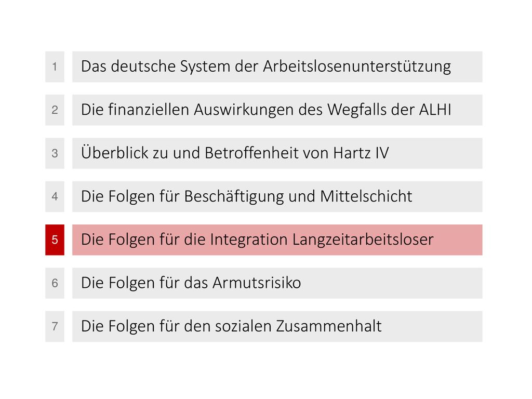Click the red number 5 box
532x399 pixels.
pos(55,240)
